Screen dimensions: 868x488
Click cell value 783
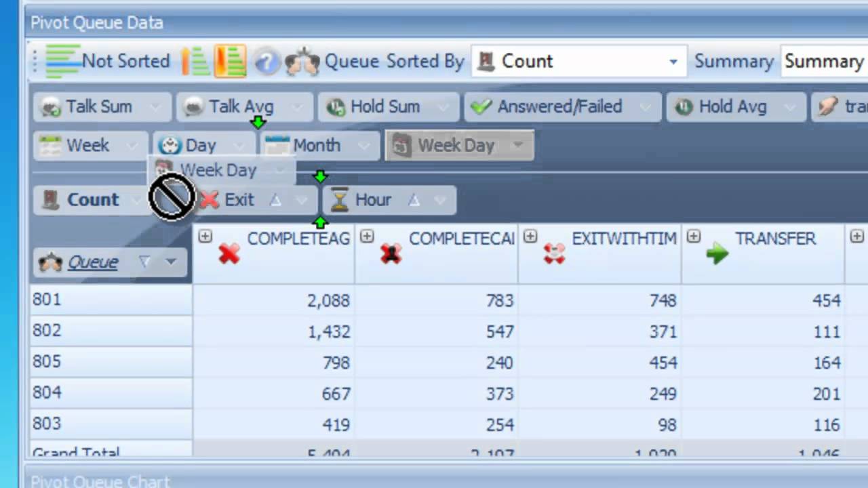[500, 300]
